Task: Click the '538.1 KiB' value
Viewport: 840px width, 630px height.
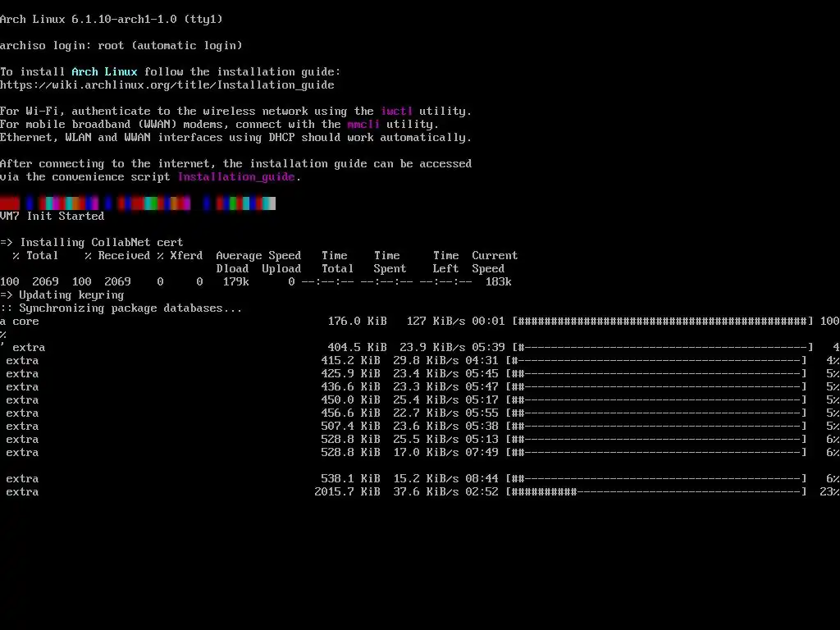Action: tap(350, 478)
